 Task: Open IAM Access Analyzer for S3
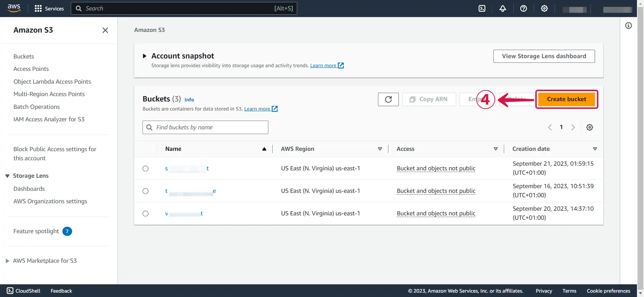tap(49, 119)
